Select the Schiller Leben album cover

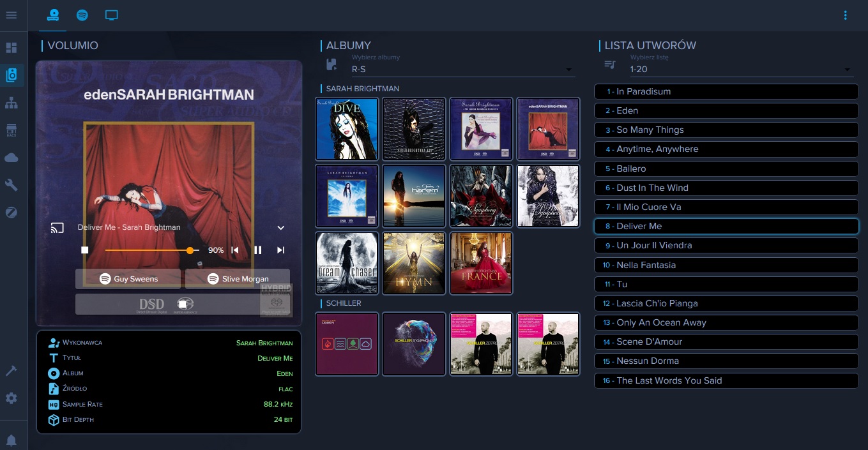[x=347, y=343]
